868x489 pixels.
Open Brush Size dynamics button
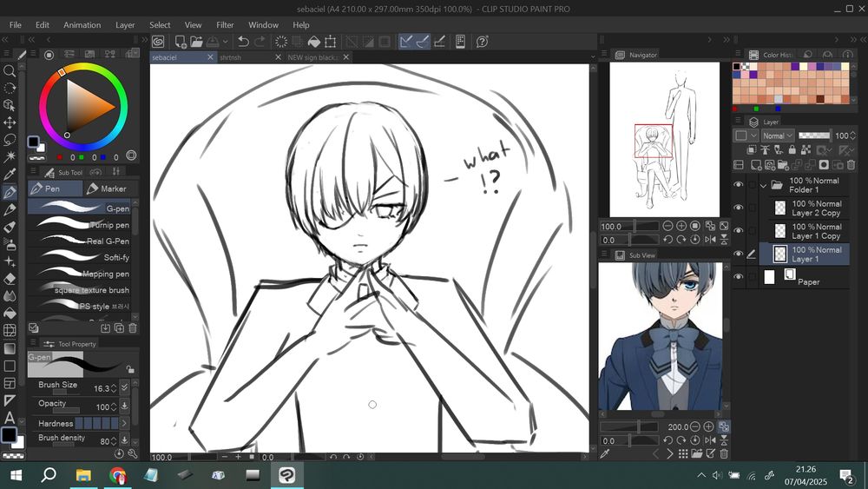tap(124, 387)
